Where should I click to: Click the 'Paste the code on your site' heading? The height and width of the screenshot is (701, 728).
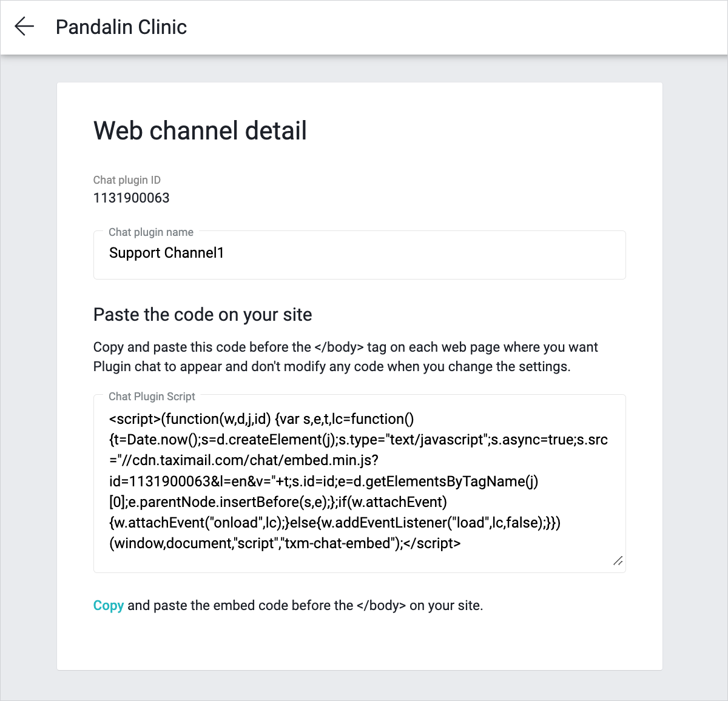[202, 315]
